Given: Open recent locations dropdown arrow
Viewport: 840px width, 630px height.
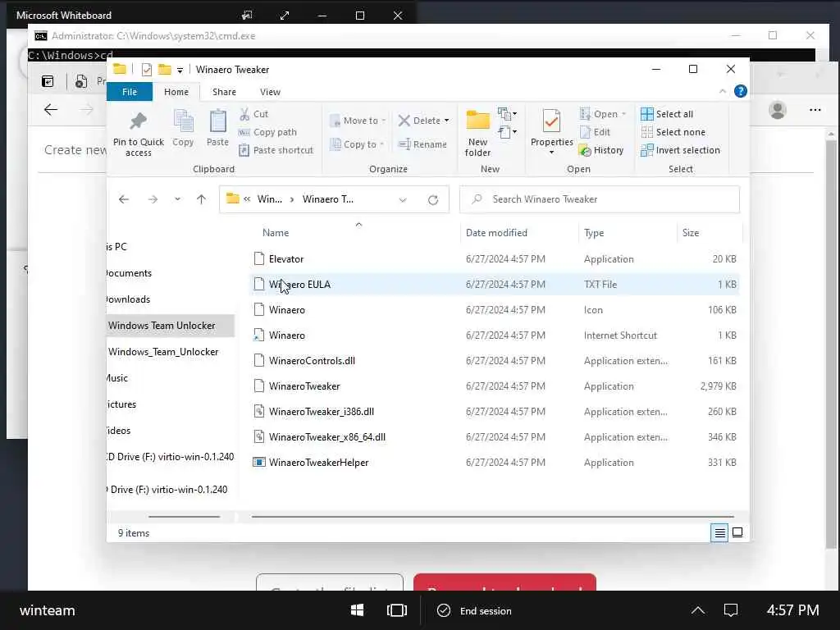Looking at the screenshot, I should pyautogui.click(x=177, y=199).
